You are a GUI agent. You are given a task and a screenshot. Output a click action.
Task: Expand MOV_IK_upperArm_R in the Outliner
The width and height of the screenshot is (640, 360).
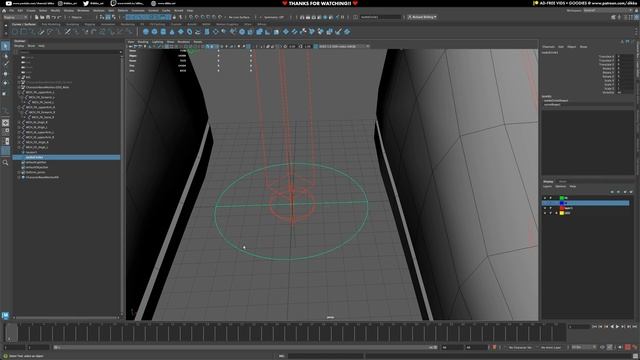[x=19, y=137]
